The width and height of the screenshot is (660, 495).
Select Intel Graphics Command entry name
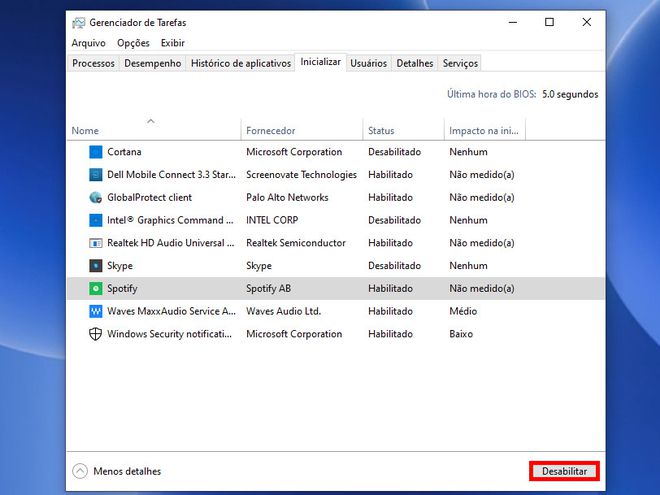point(170,220)
